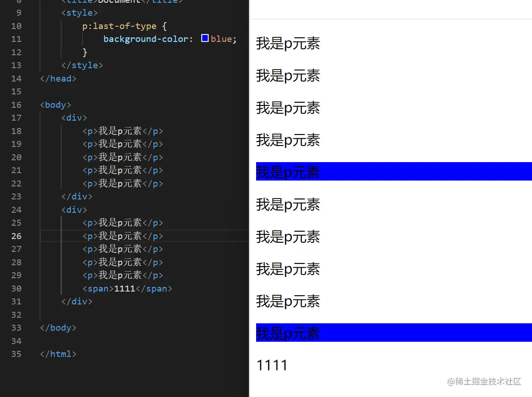
Task: Click the 'blue;' value on line 11
Action: click(223, 39)
